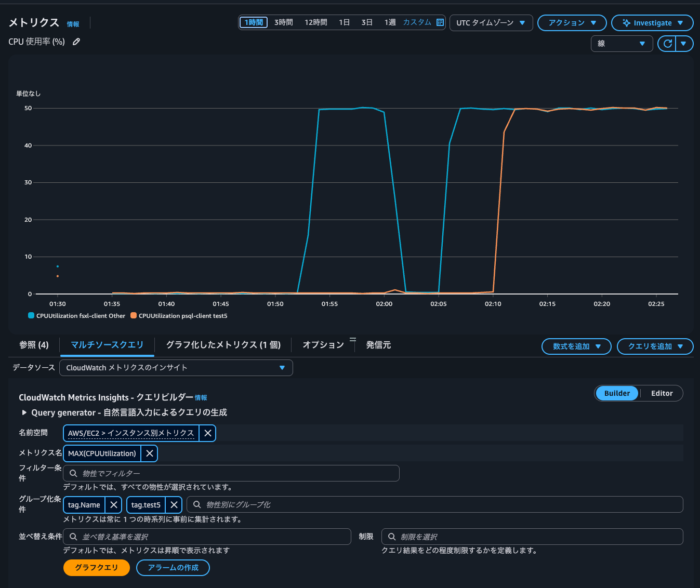
Task: Click the AWS/EC2 > インスタンス別メトリクス namespace chip
Action: pyautogui.click(x=131, y=433)
